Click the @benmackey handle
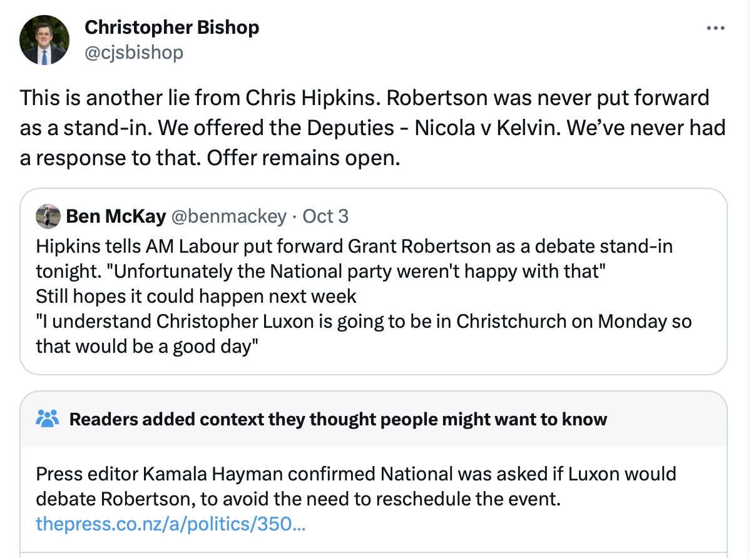The image size is (756, 558). (228, 216)
